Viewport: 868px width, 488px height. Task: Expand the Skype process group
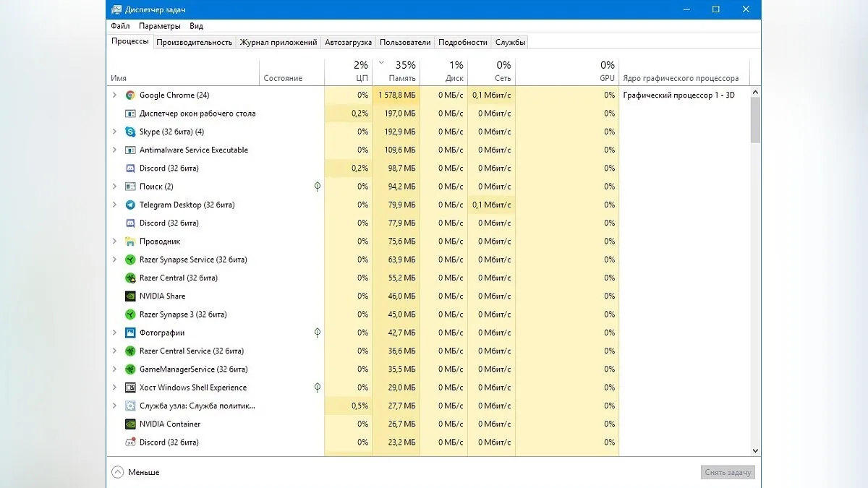tap(114, 132)
